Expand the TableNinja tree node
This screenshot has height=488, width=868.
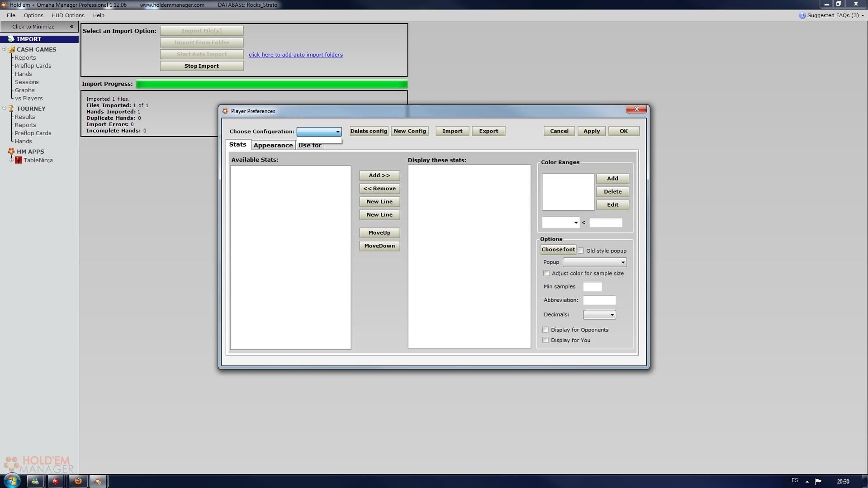point(11,160)
